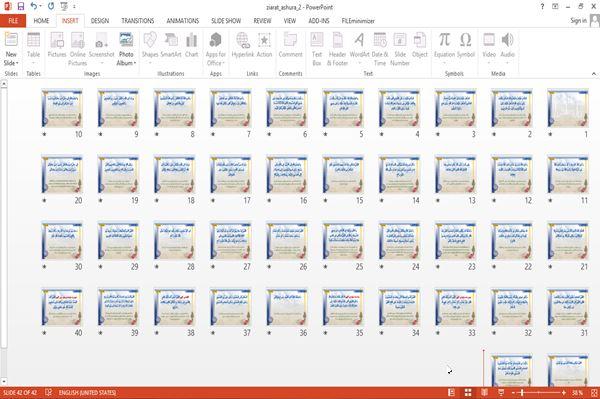This screenshot has width=600, height=399.
Task: Insert an Object
Action: pos(420,45)
